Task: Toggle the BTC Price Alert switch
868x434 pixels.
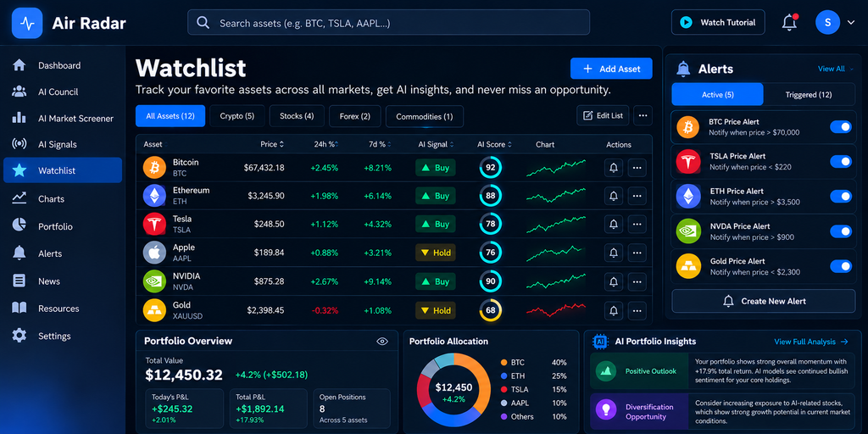Action: [841, 127]
